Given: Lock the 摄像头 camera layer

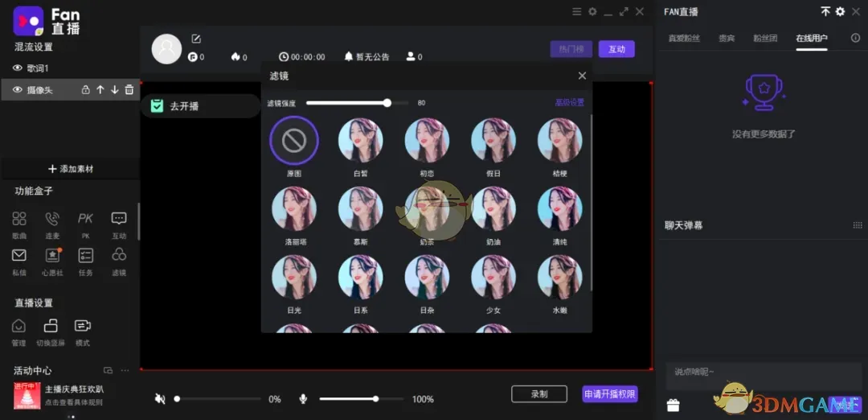Looking at the screenshot, I should (86, 90).
